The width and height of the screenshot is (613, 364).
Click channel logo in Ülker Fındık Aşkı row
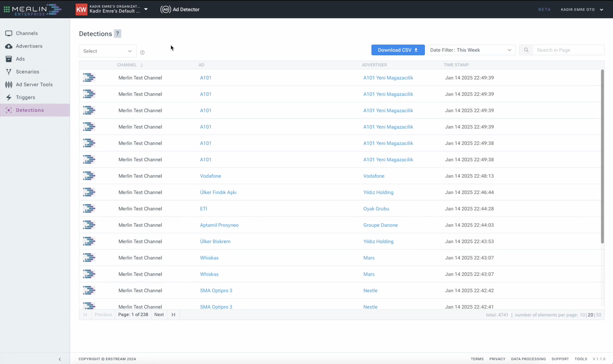point(89,192)
